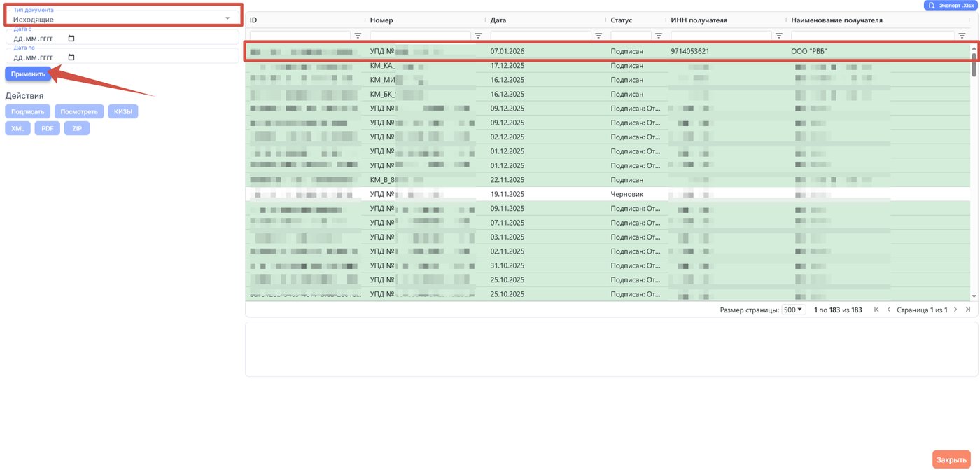Click the КИЗЫ action button
The image size is (980, 470).
(x=123, y=111)
